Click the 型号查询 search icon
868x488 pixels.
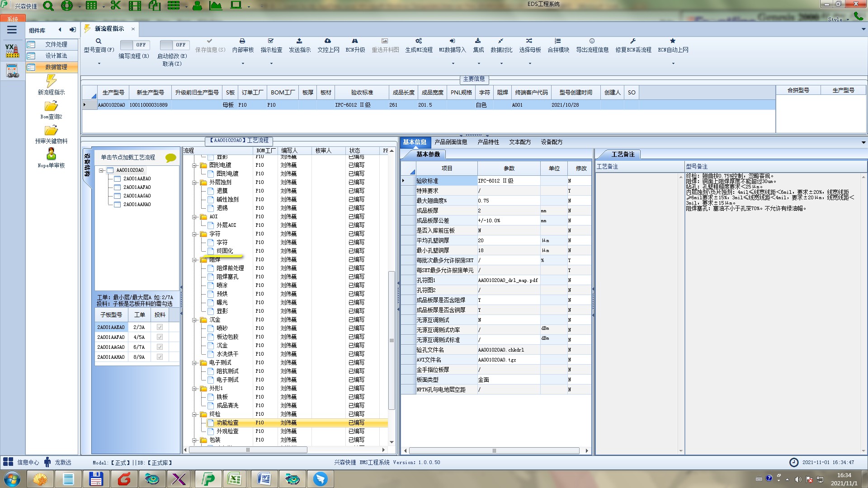pos(98,41)
